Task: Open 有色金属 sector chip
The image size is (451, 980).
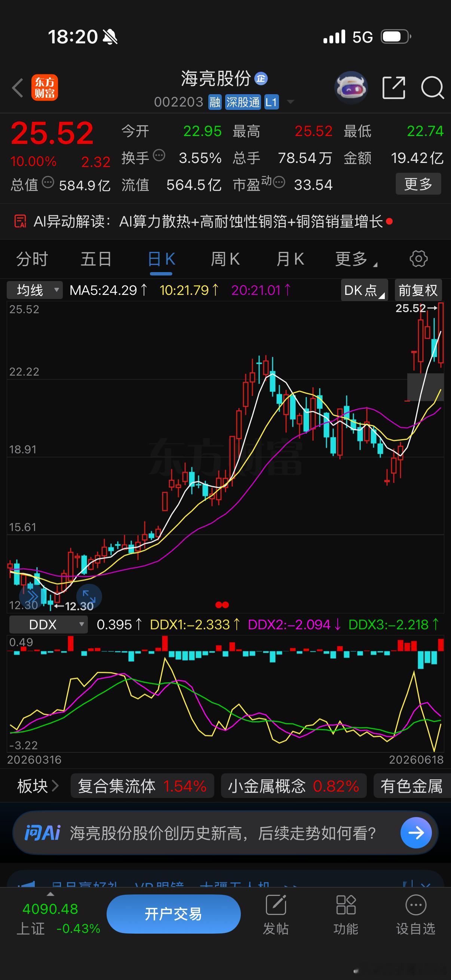Action: pyautogui.click(x=412, y=786)
